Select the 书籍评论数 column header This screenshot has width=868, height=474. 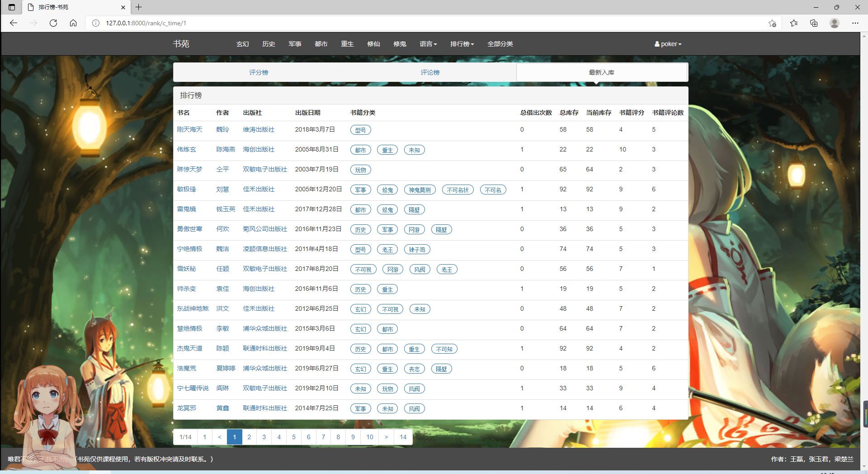pos(668,113)
